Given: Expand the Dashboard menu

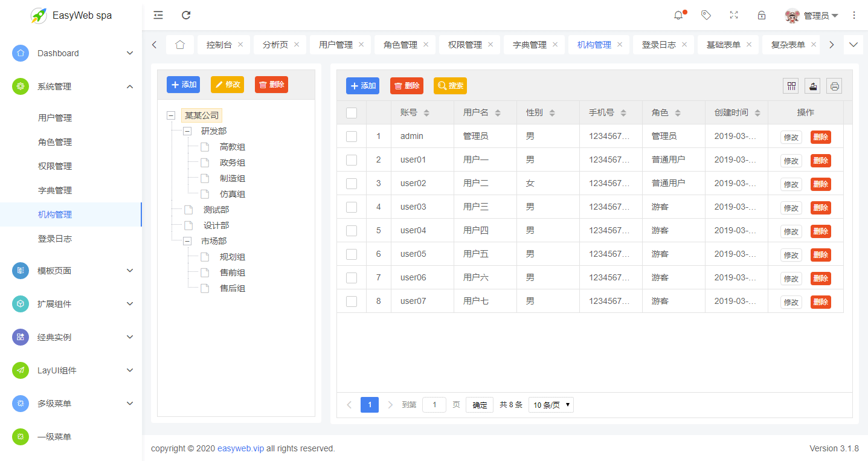Looking at the screenshot, I should point(130,53).
